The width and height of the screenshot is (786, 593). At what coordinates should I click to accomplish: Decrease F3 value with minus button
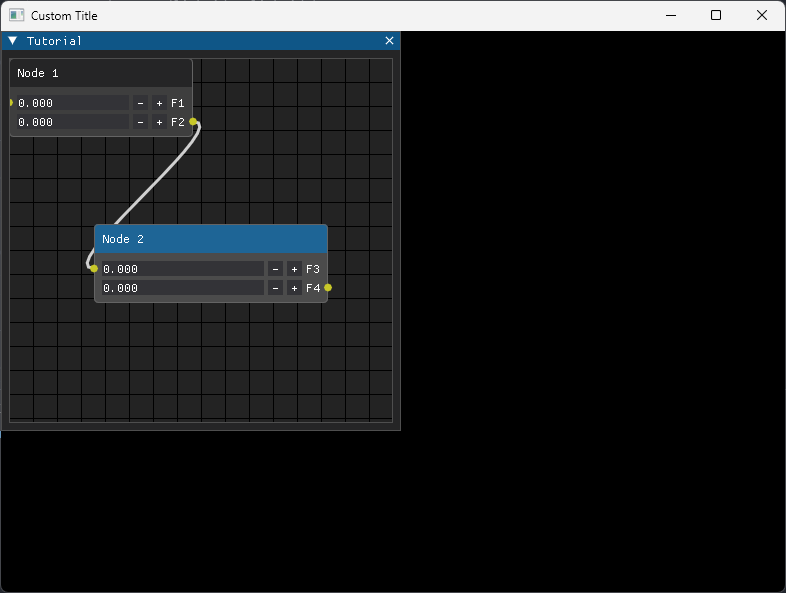(x=275, y=269)
